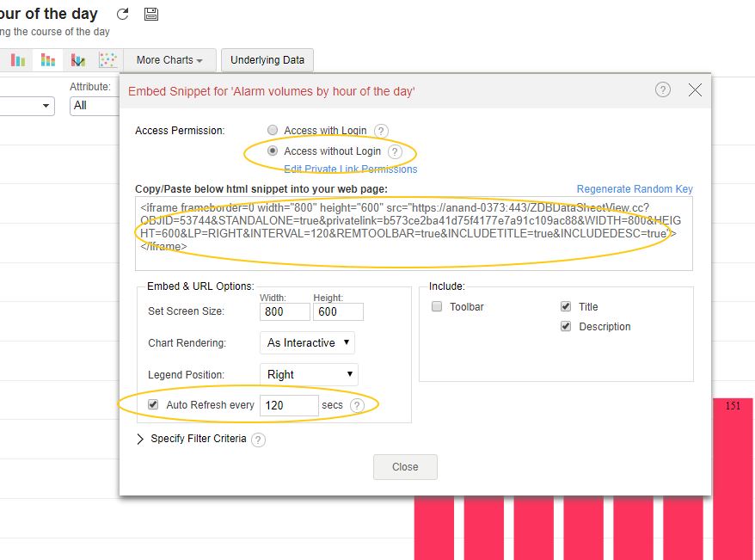Enable the Toolbar checkbox
The height and width of the screenshot is (560, 755).
click(437, 307)
